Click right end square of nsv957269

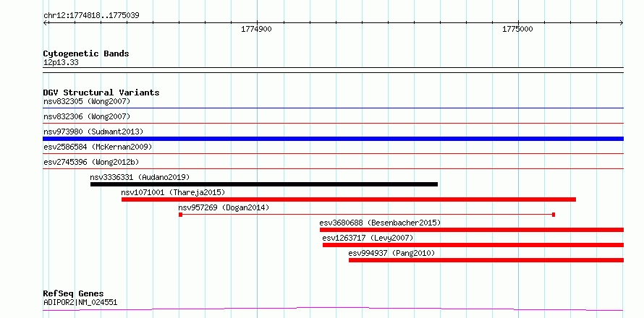[x=554, y=215]
